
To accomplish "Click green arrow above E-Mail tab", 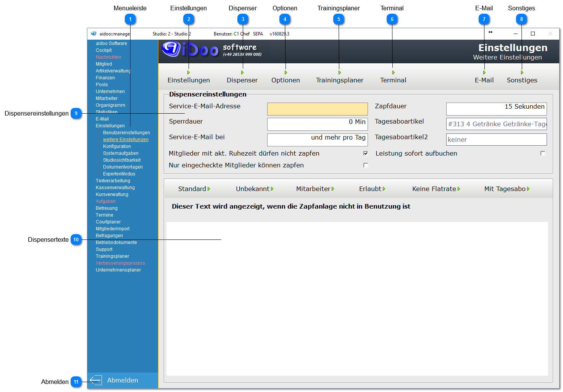I will (484, 72).
